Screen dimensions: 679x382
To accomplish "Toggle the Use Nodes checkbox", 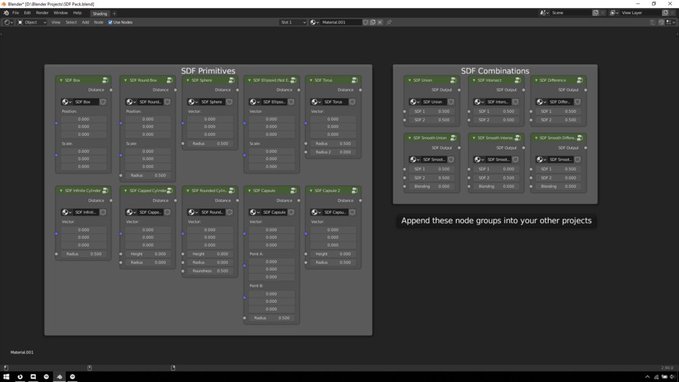I will [110, 22].
